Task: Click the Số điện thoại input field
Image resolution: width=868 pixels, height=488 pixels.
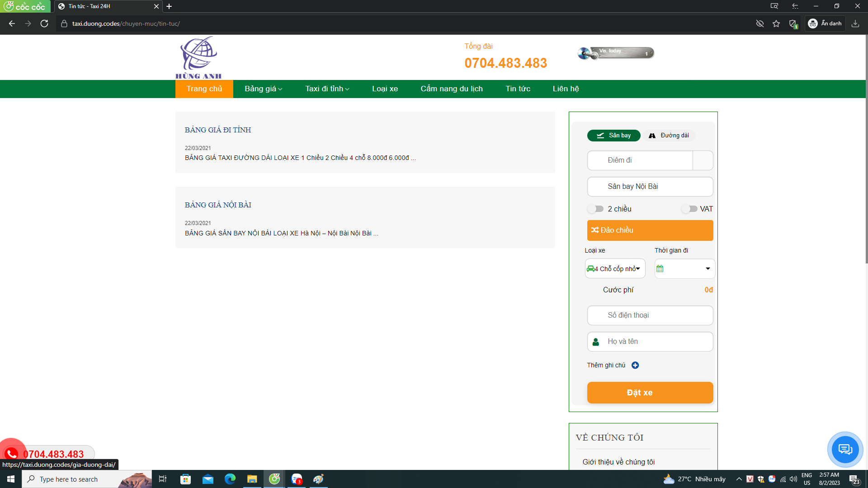Action: [x=650, y=315]
